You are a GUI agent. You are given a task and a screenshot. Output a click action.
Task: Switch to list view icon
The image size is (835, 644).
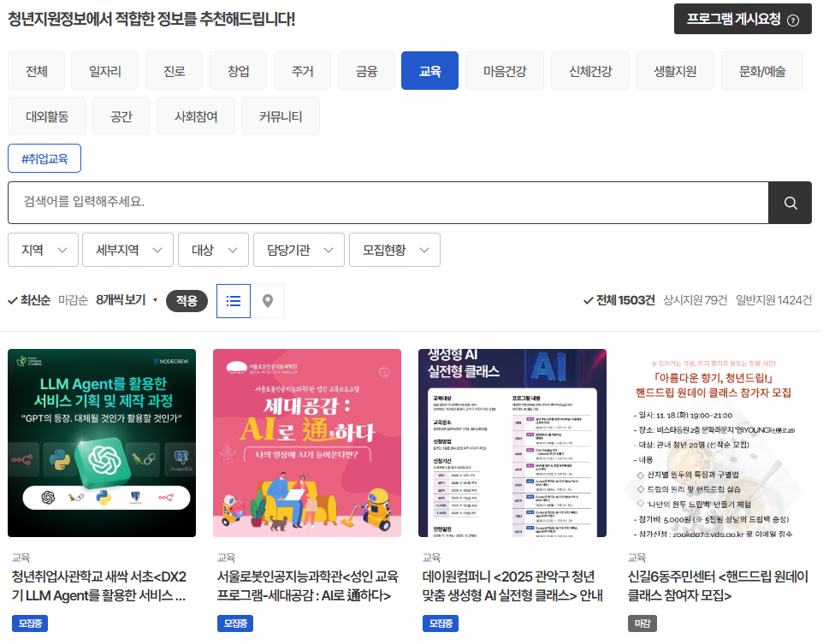pos(234,301)
